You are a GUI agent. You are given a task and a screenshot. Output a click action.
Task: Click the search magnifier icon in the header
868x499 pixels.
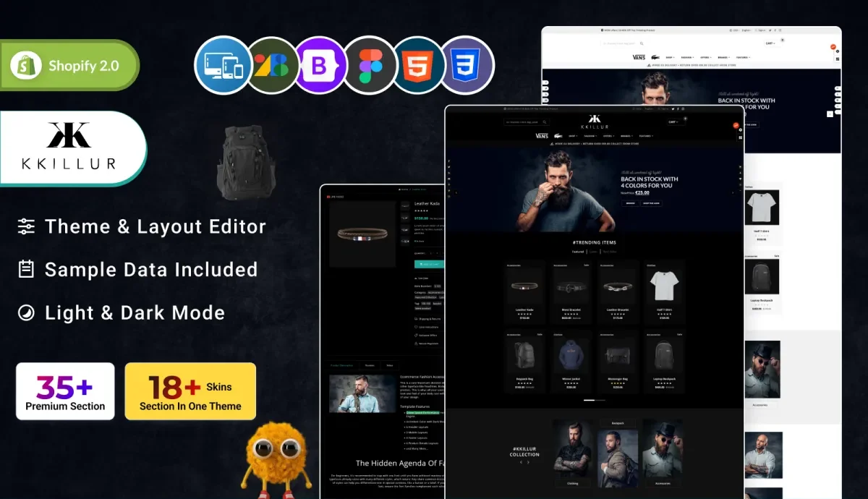click(545, 122)
